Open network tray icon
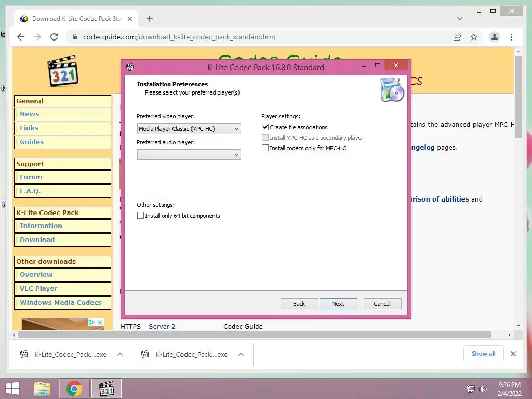Viewport: 532px width, 399px height. 471,389
